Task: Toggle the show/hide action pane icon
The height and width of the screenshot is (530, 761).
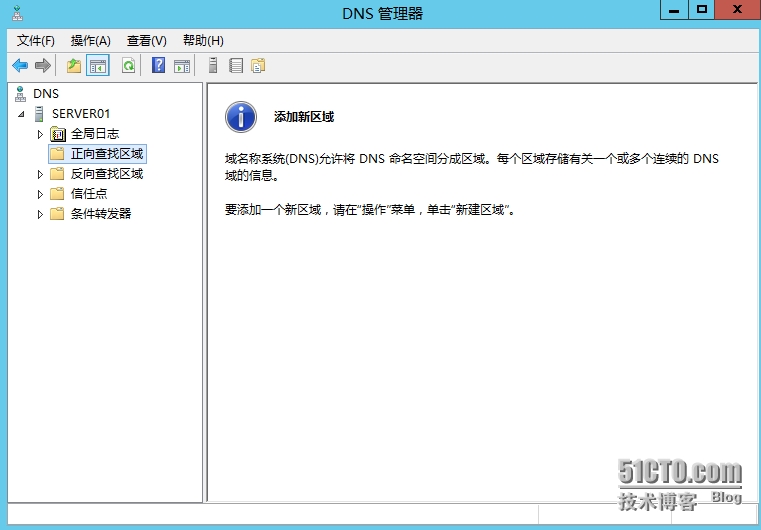Action: [x=182, y=66]
